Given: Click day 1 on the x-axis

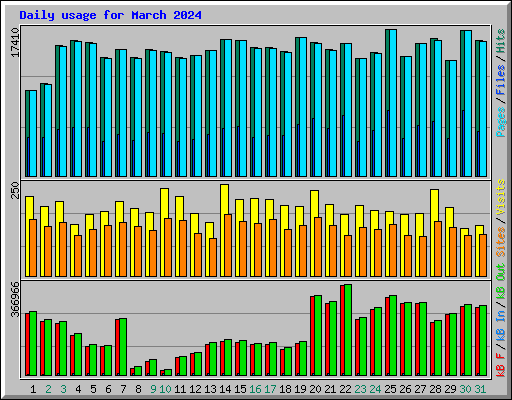Looking at the screenshot, I should [x=33, y=389].
